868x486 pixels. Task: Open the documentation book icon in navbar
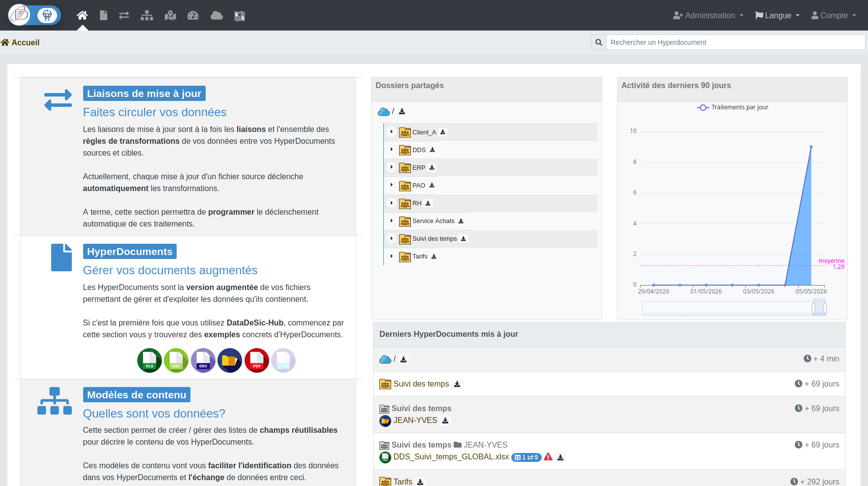tap(240, 16)
